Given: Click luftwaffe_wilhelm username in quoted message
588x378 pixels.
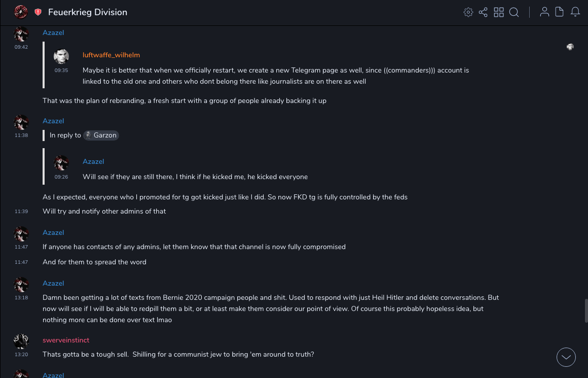Looking at the screenshot, I should (x=111, y=55).
